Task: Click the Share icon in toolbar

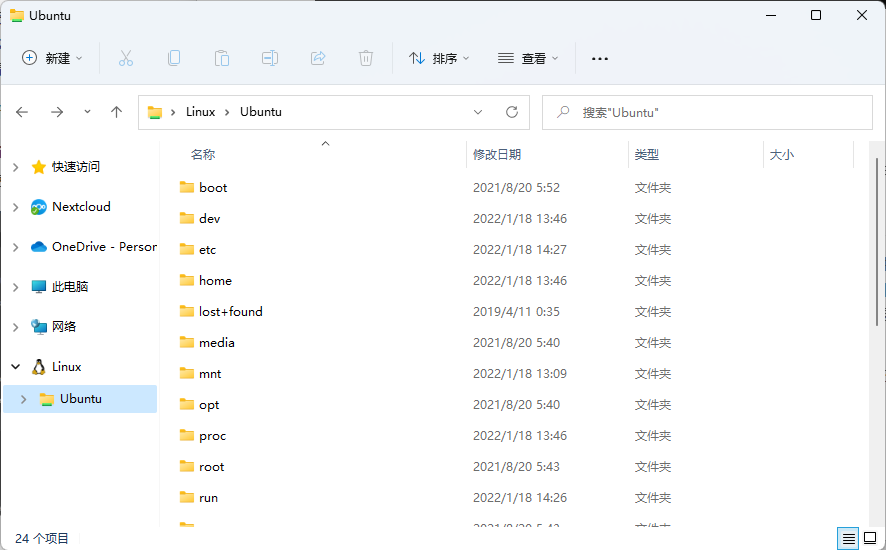Action: pyautogui.click(x=318, y=58)
